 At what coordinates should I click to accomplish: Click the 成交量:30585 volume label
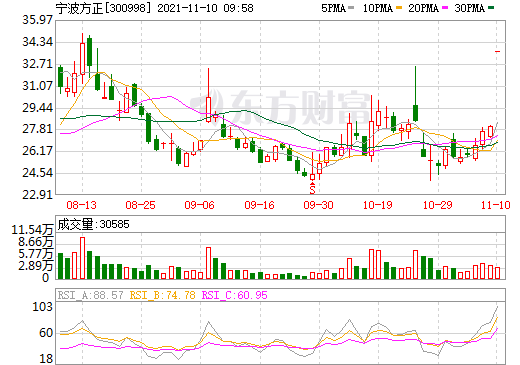coord(93,224)
